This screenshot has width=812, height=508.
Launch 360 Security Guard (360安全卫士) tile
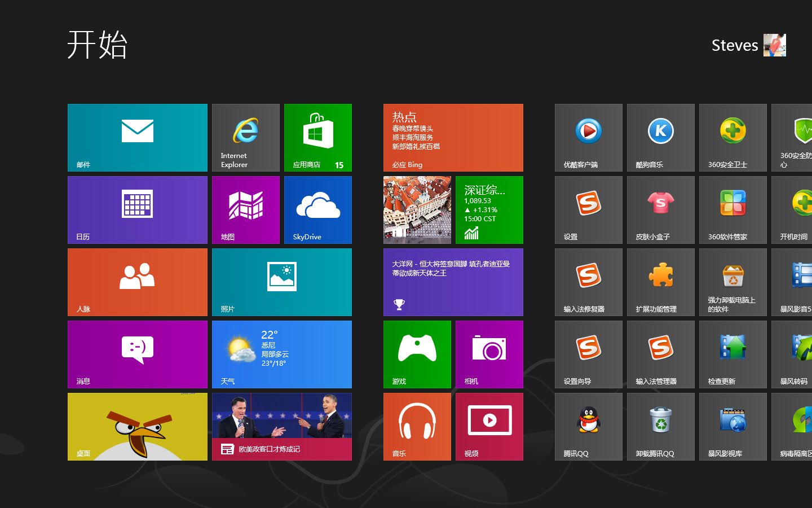733,138
